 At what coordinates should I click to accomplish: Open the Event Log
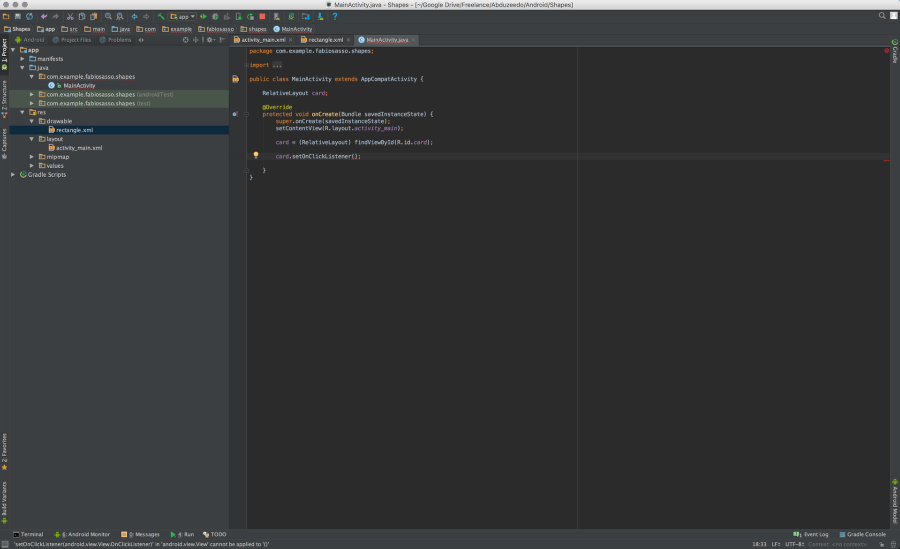(x=810, y=534)
